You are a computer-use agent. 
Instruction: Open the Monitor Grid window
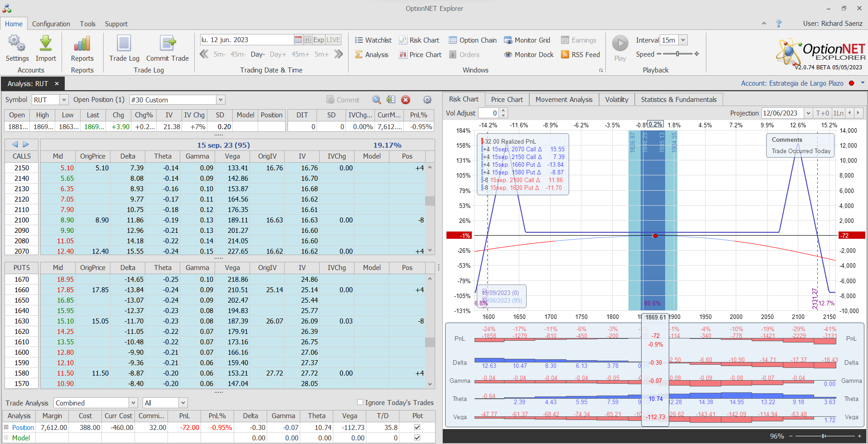[527, 40]
